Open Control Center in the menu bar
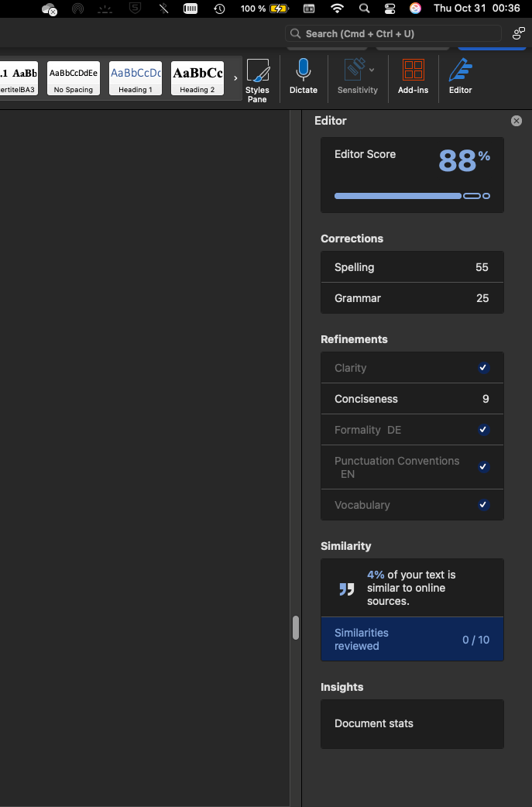 tap(390, 9)
